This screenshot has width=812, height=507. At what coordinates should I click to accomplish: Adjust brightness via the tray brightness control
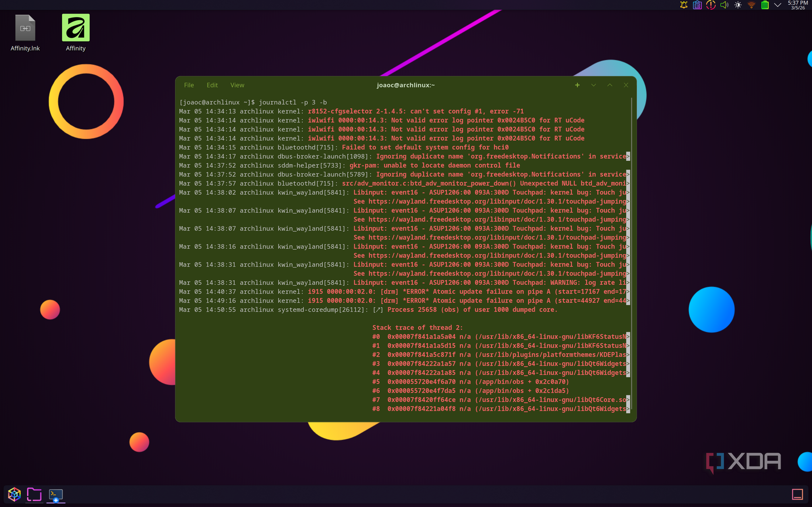coord(737,5)
